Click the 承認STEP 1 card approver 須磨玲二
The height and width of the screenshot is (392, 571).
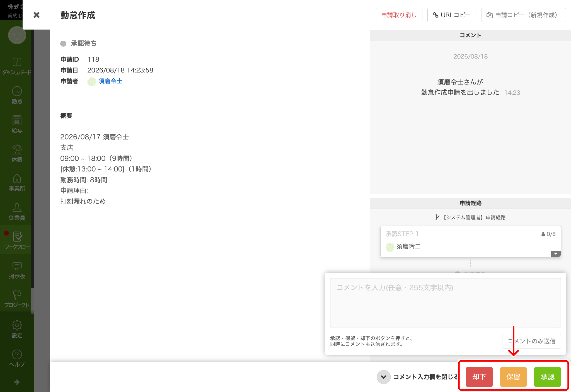[408, 246]
